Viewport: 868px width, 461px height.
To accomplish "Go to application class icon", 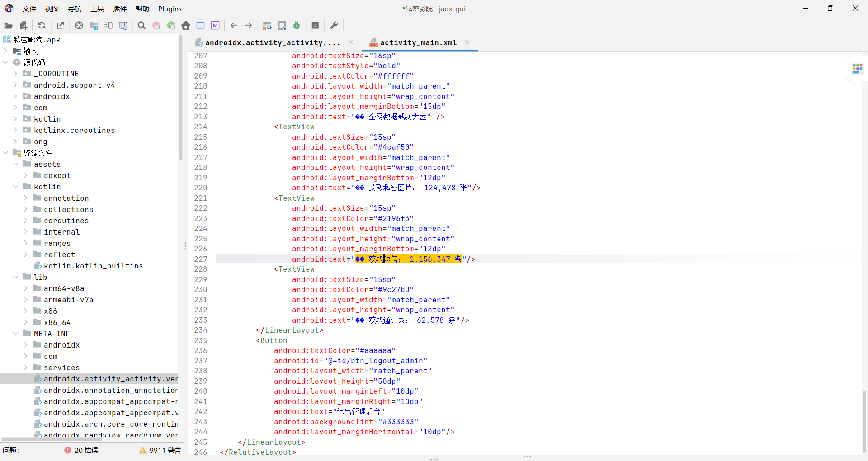I will (201, 26).
